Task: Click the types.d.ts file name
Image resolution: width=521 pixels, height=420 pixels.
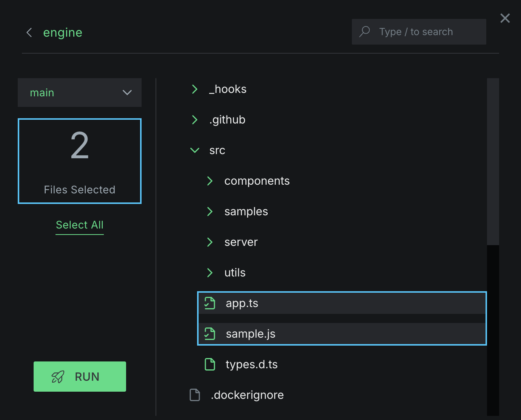Action: coord(251,364)
